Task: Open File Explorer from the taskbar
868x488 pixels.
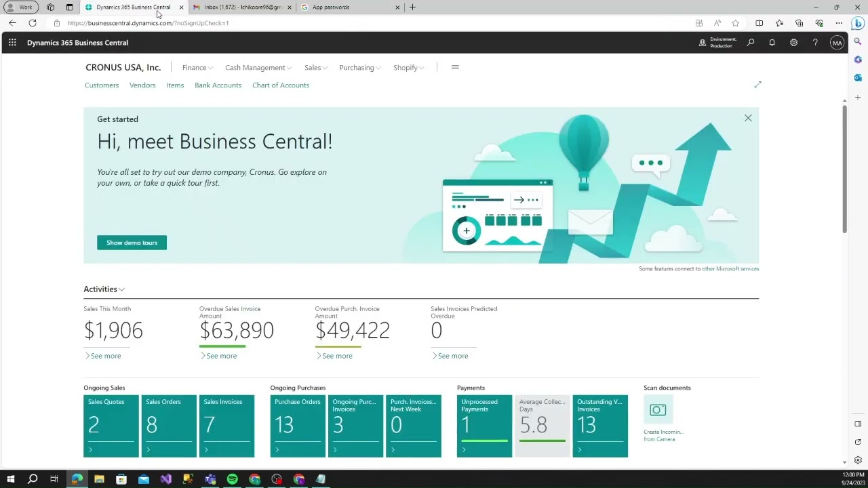Action: [x=99, y=479]
